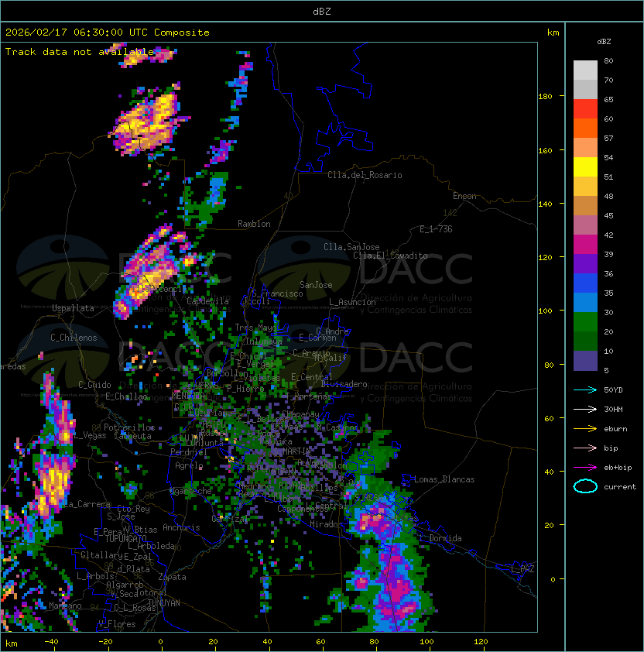The width and height of the screenshot is (644, 652).
Task: Click the 'L_Asuncion' map label
Action: (352, 302)
